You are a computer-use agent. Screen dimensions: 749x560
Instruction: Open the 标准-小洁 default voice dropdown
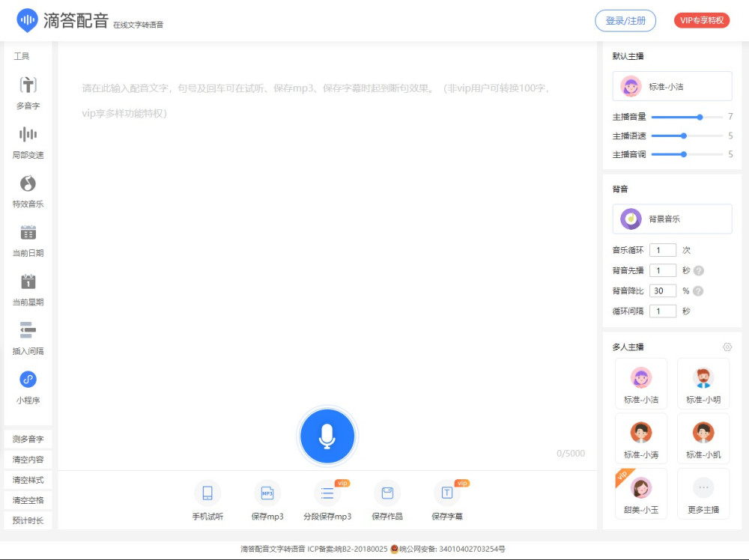672,86
